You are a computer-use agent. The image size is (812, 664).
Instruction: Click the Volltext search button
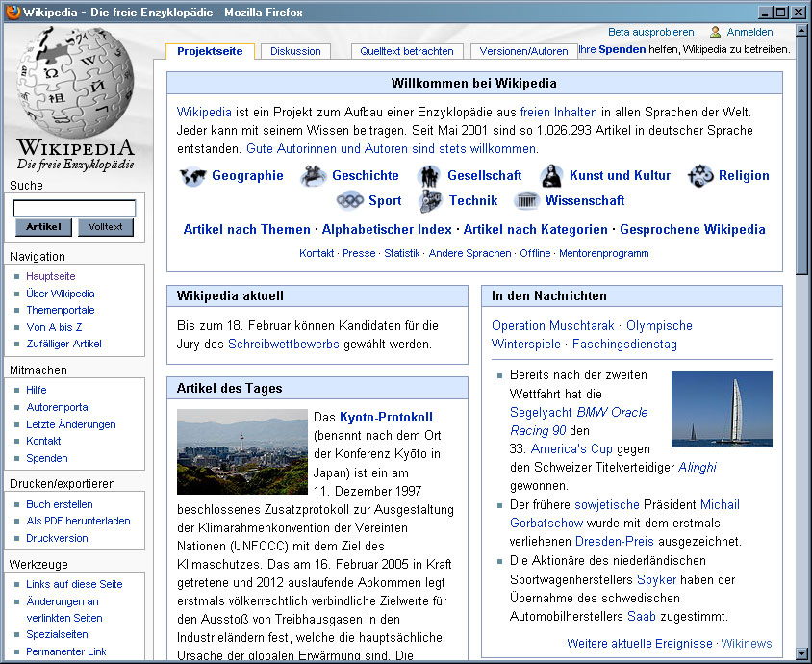[106, 227]
